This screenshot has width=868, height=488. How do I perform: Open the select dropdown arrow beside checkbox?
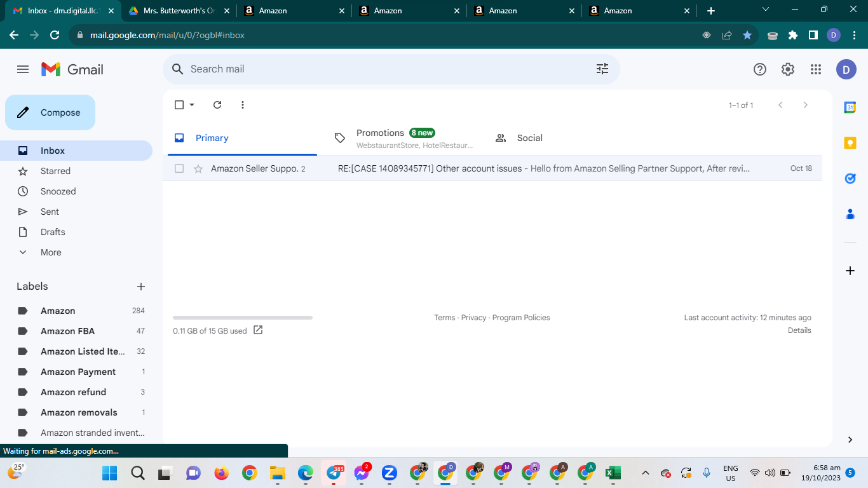pos(192,105)
